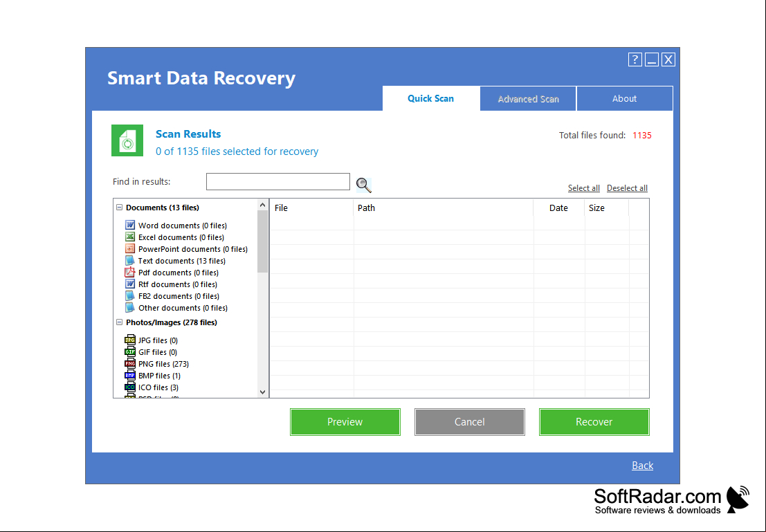The width and height of the screenshot is (766, 532).
Task: Click the Text documents file icon
Action: click(x=129, y=260)
